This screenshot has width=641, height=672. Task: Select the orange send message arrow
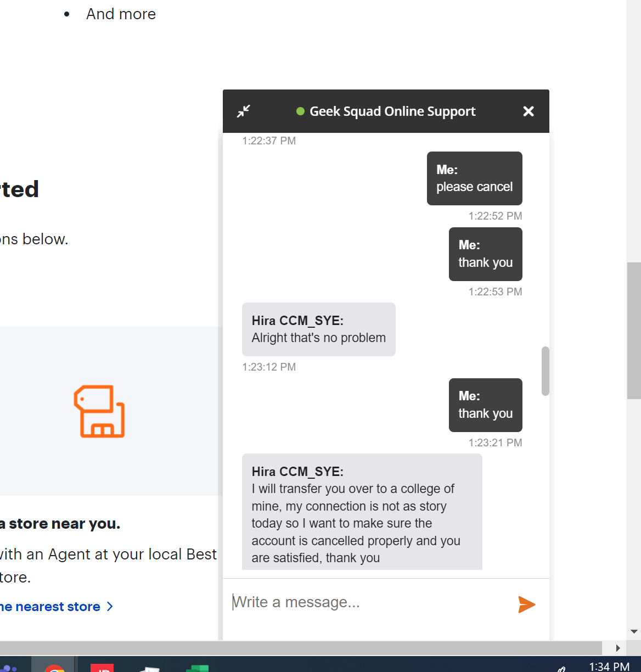[x=527, y=604]
